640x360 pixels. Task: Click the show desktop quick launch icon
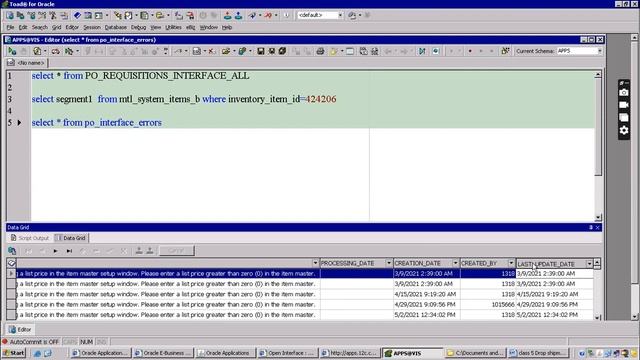coord(48,353)
